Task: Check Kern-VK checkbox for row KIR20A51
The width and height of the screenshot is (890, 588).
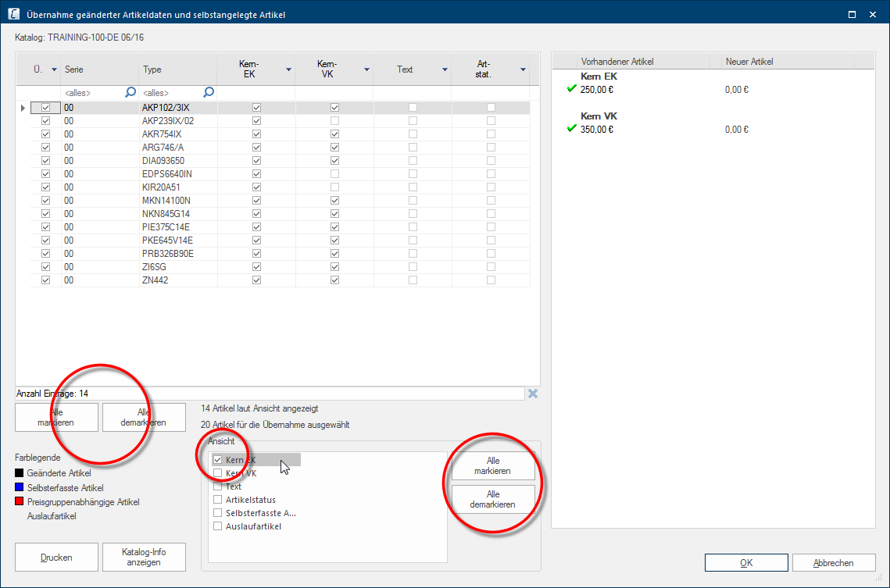Action: click(x=334, y=187)
